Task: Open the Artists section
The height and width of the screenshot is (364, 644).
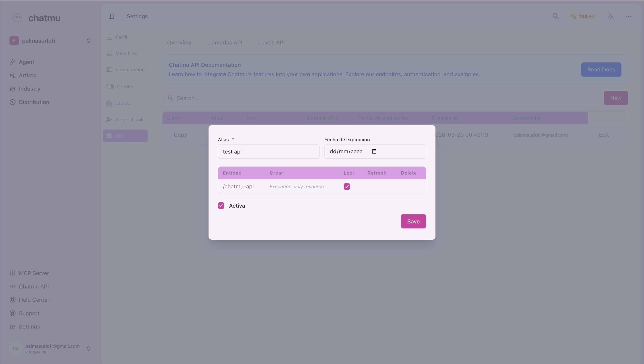Action: [x=28, y=75]
